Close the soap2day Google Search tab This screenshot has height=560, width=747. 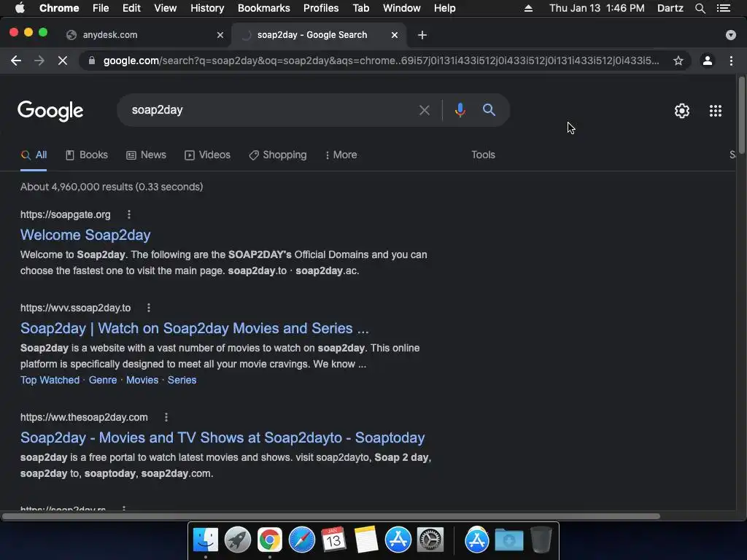click(x=395, y=35)
